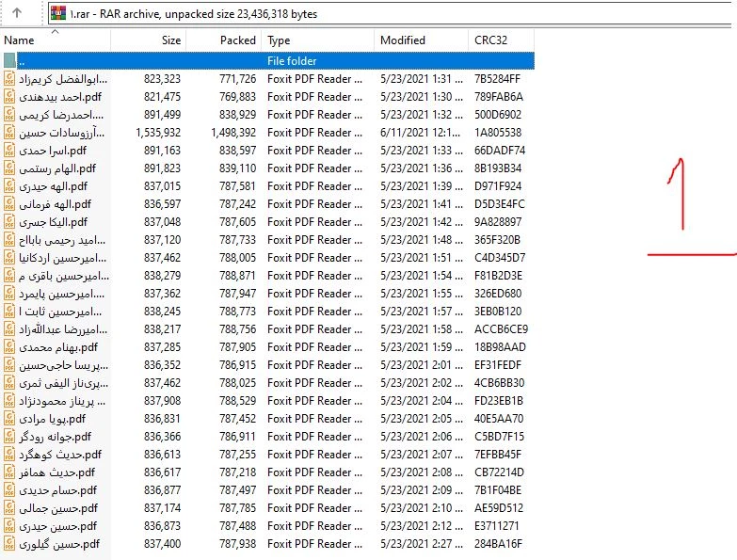The width and height of the screenshot is (737, 560).
Task: Click the RAR archive icon in address bar
Action: [58, 14]
